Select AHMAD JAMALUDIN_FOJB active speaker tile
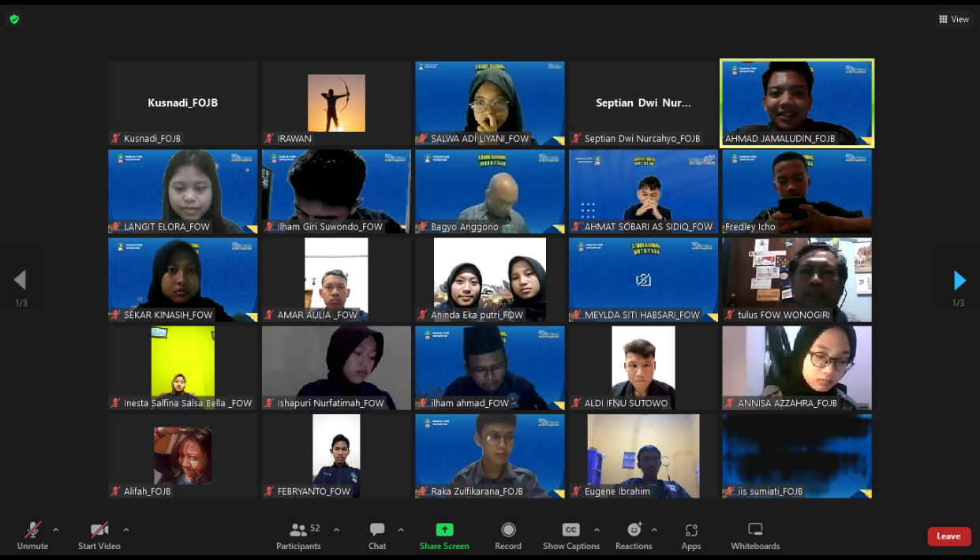This screenshot has height=560, width=980. (x=797, y=103)
